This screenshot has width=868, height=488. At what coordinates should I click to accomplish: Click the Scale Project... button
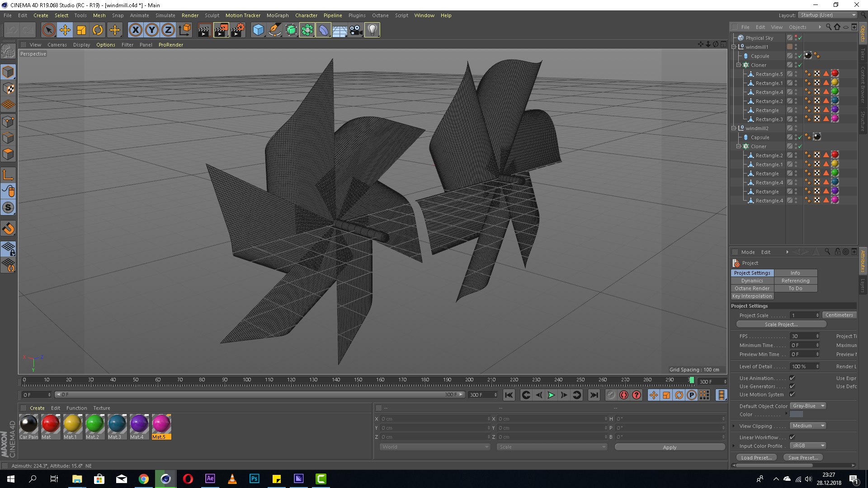click(x=781, y=324)
